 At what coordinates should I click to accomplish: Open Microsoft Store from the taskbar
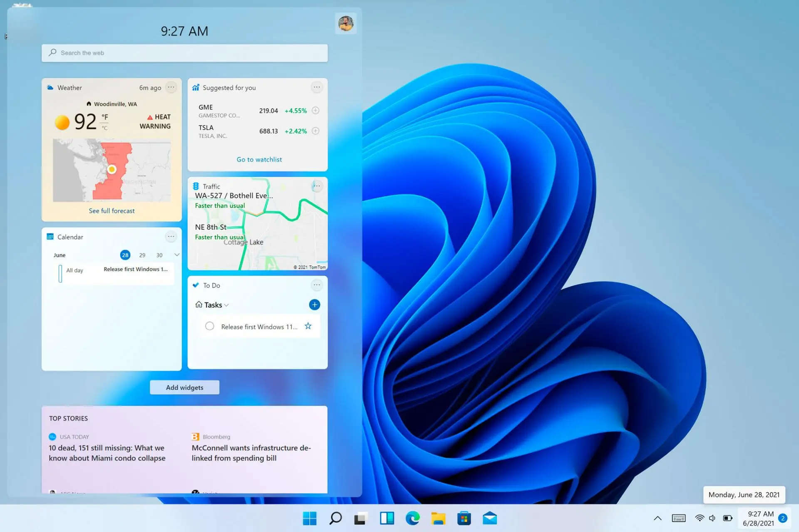464,518
